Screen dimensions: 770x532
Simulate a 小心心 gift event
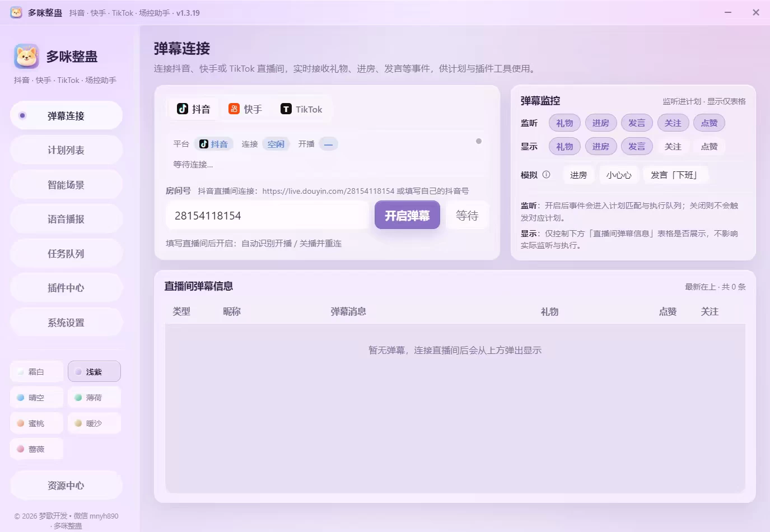[619, 175]
